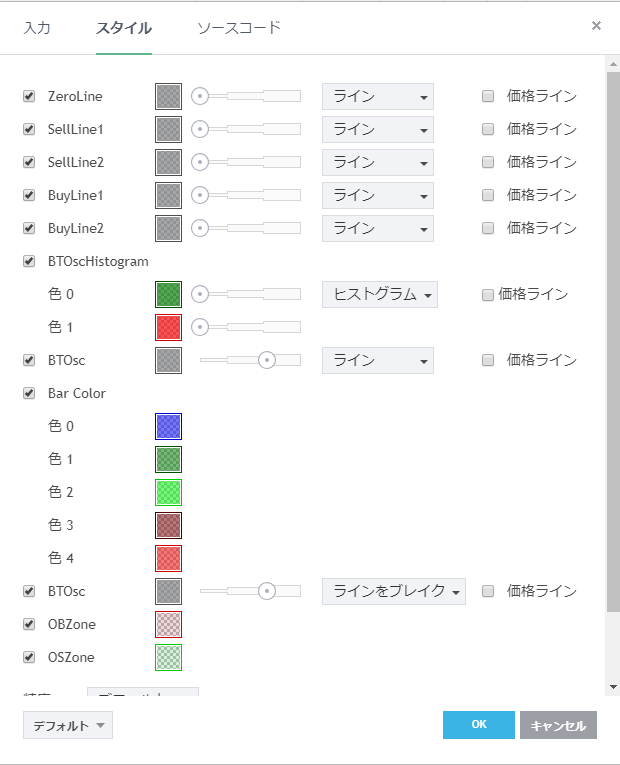Toggle the Bar Color checkbox
This screenshot has width=620, height=765.
click(29, 393)
